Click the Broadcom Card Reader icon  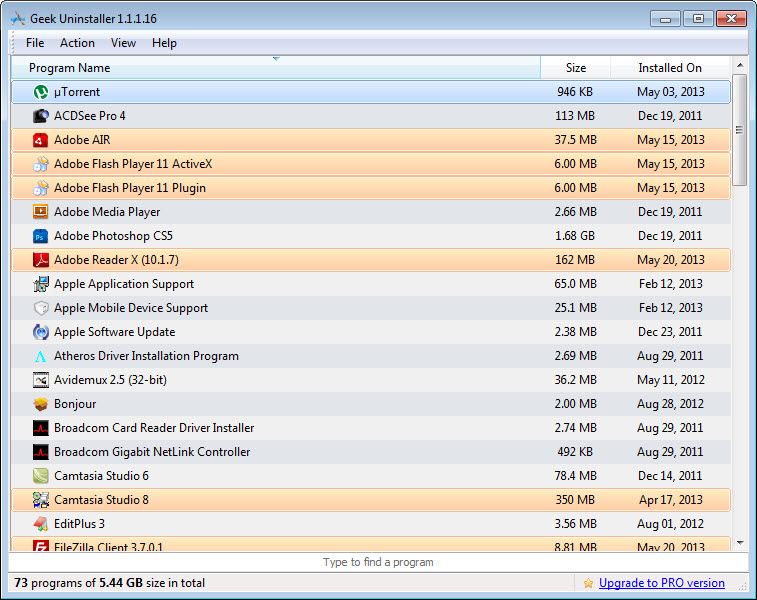coord(41,428)
